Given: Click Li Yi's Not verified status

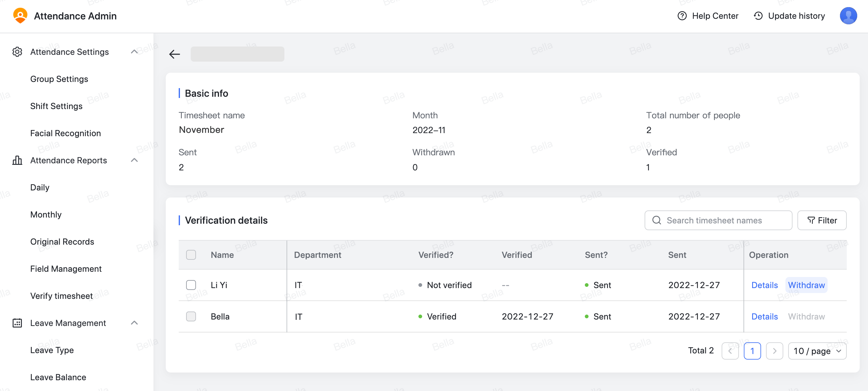Looking at the screenshot, I should pyautogui.click(x=445, y=285).
